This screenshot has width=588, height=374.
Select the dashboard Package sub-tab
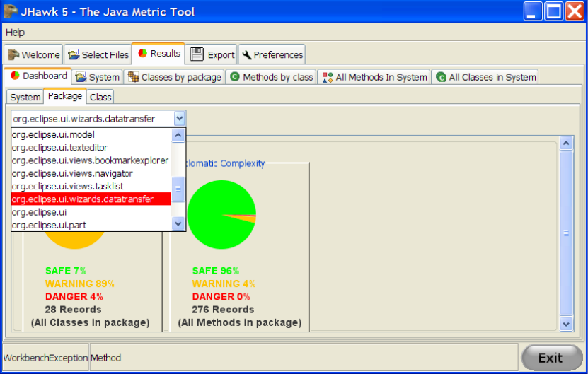click(65, 96)
